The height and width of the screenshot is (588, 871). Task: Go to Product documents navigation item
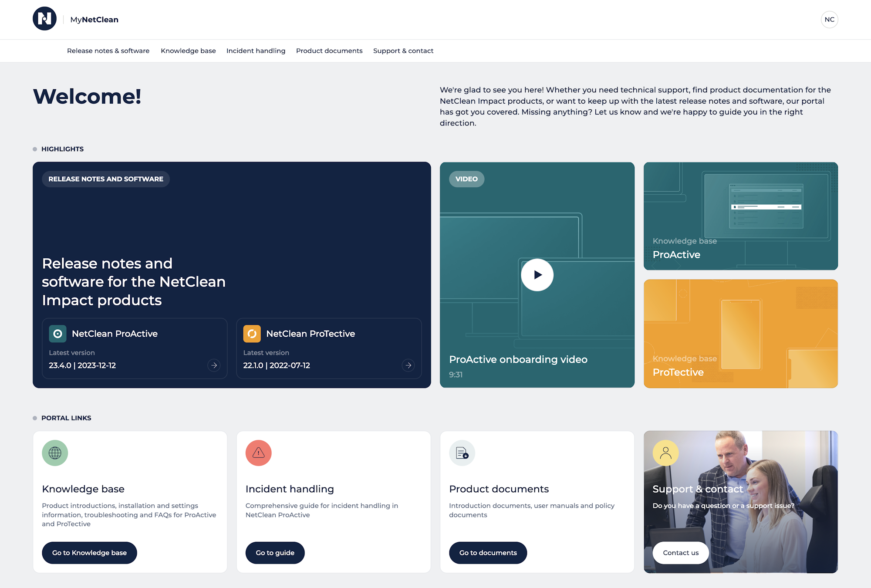tap(329, 51)
